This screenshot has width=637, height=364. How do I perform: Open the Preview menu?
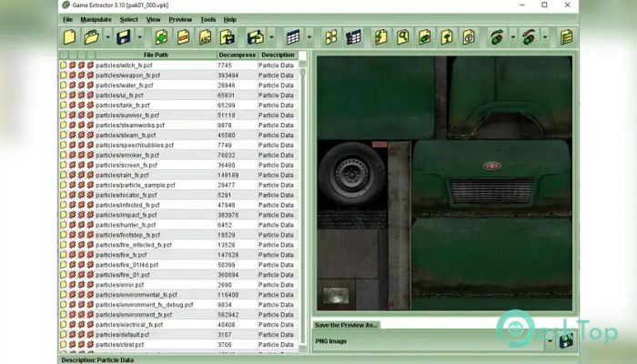click(180, 19)
